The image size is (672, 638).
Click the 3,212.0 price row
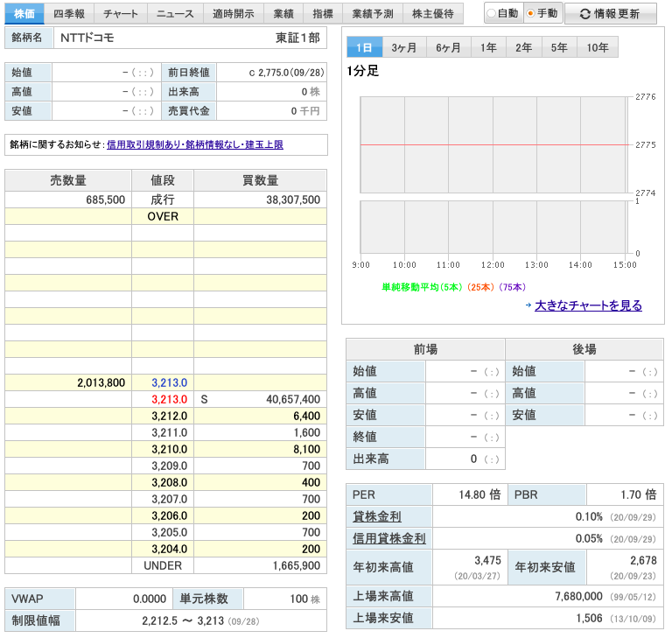166,416
